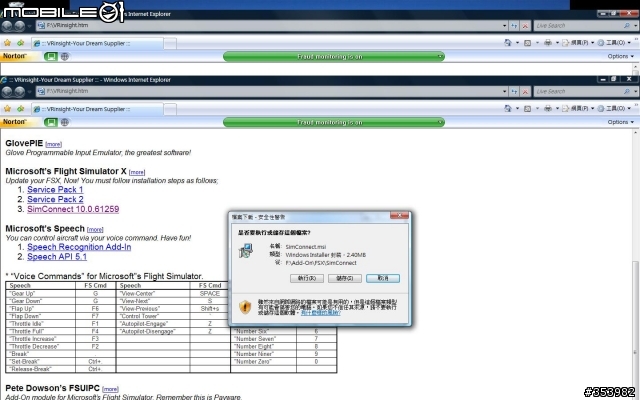Go forward in the front Internet Explorer window
This screenshot has width=640, height=400.
[19, 92]
